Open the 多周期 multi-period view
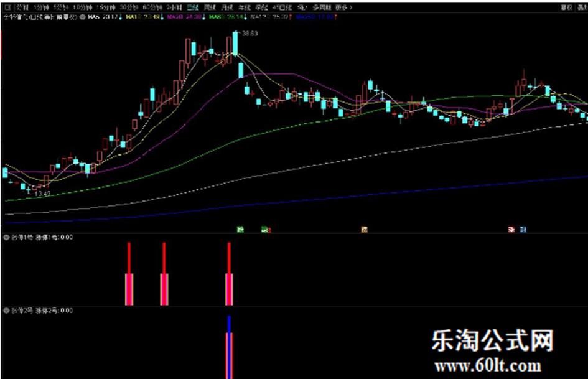Viewport: 588px width, 379px height. pyautogui.click(x=322, y=7)
